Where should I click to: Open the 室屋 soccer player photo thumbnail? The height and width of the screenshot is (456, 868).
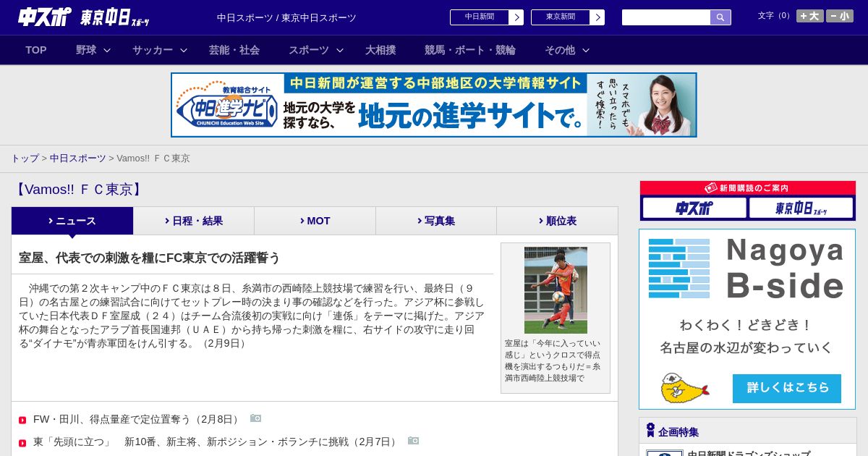(x=556, y=290)
